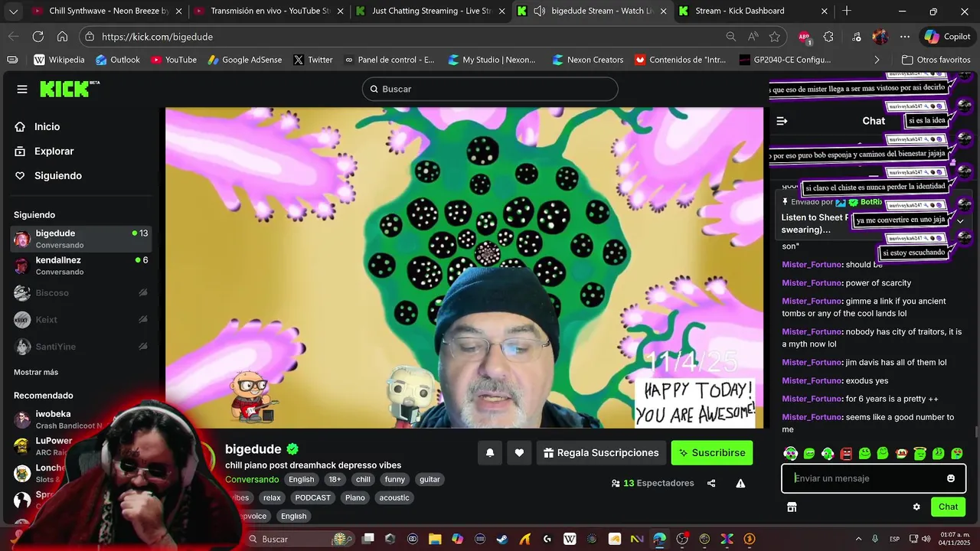Click Mister_Fortuno username on exodus message
The width and height of the screenshot is (980, 551).
(x=812, y=380)
